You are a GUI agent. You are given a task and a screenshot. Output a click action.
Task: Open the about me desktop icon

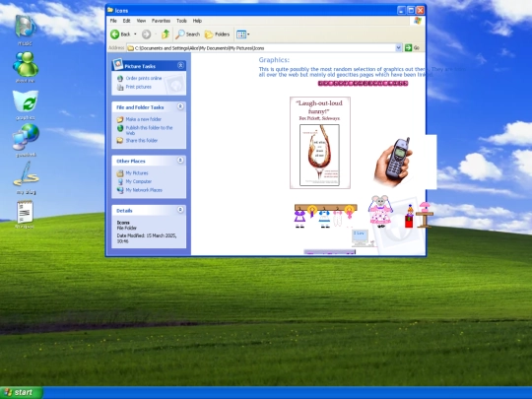[x=26, y=64]
